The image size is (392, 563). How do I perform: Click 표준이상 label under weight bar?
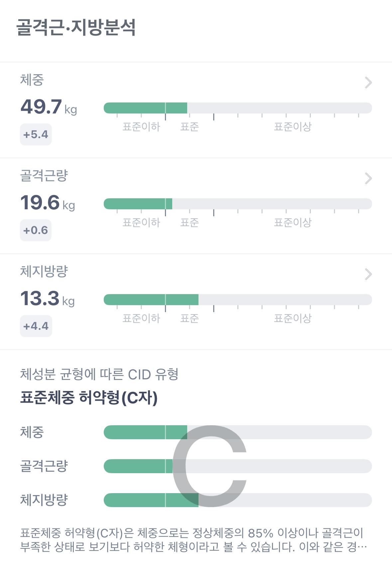pyautogui.click(x=292, y=127)
